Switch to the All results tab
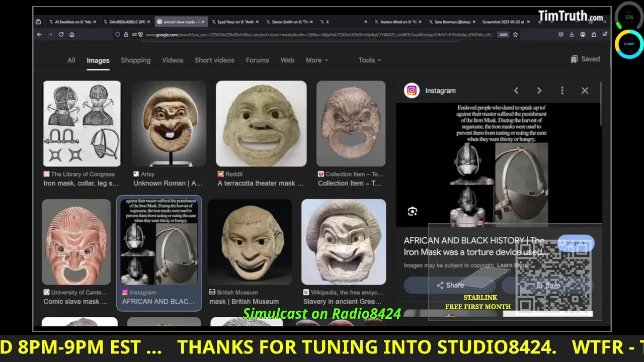Viewport: 644px width, 362px height. (71, 60)
